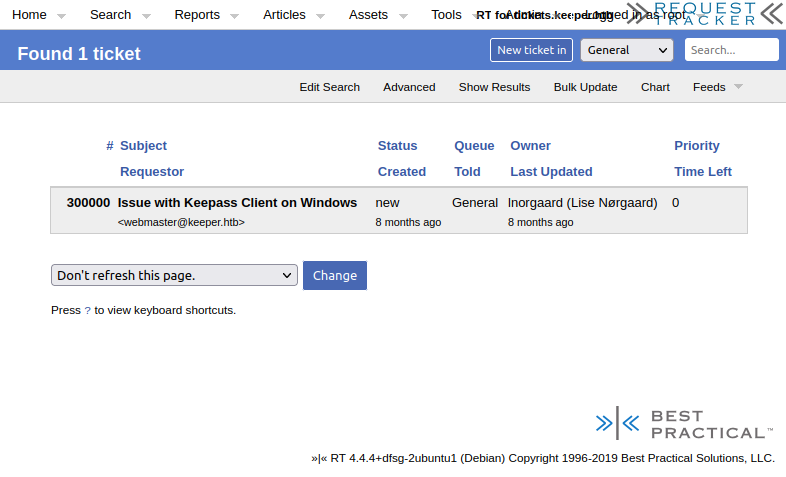Open the Home menu

tap(29, 15)
